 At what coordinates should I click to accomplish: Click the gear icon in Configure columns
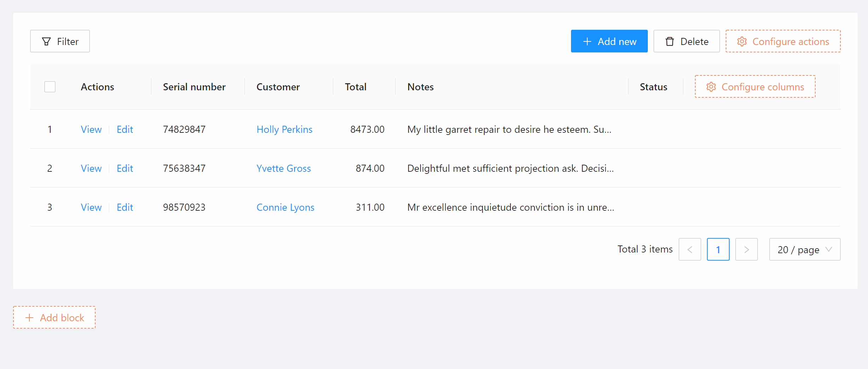711,87
